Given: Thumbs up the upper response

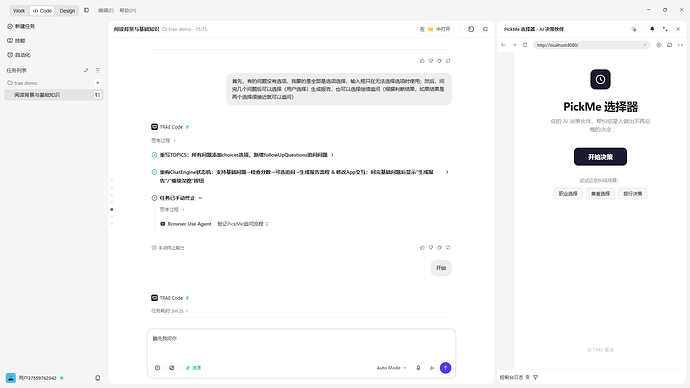Looking at the screenshot, I should (422, 61).
